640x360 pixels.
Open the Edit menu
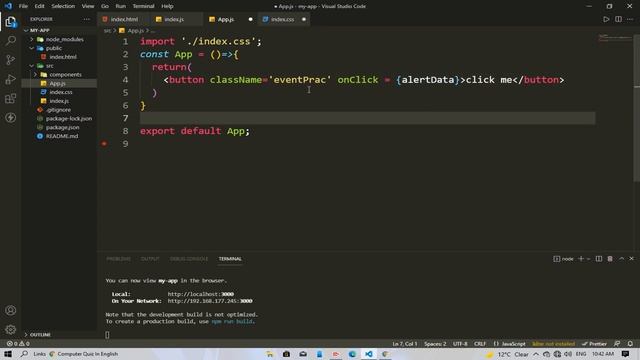tap(40, 6)
